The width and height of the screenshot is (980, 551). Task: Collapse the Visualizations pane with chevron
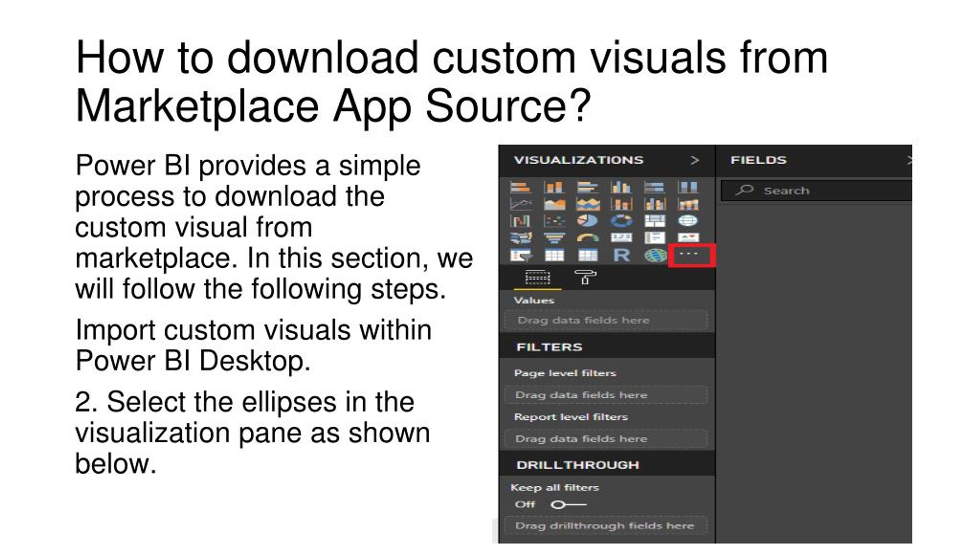click(x=695, y=160)
